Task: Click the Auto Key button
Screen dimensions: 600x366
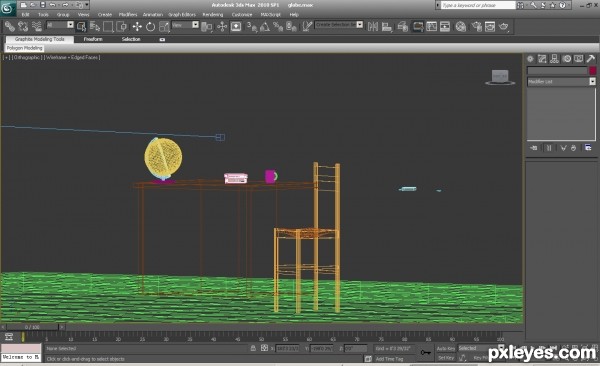Action: tap(445, 348)
